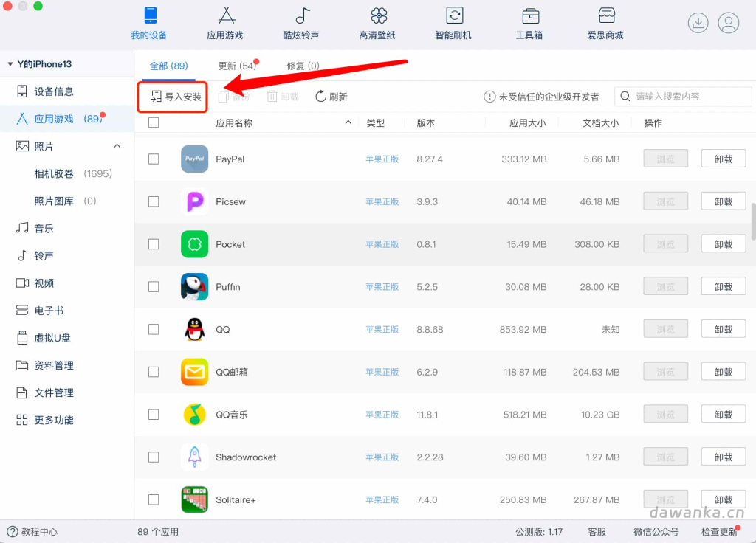The height and width of the screenshot is (543, 756).
Task: Open 应用游戏 in top toolbar
Action: click(224, 24)
